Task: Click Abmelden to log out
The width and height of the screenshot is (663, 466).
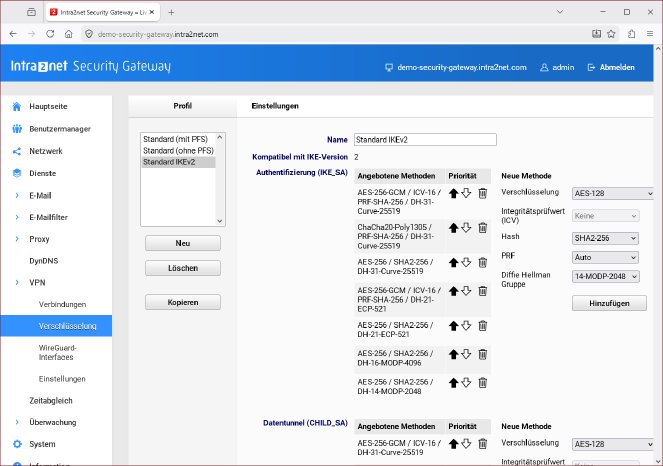Action: point(611,67)
